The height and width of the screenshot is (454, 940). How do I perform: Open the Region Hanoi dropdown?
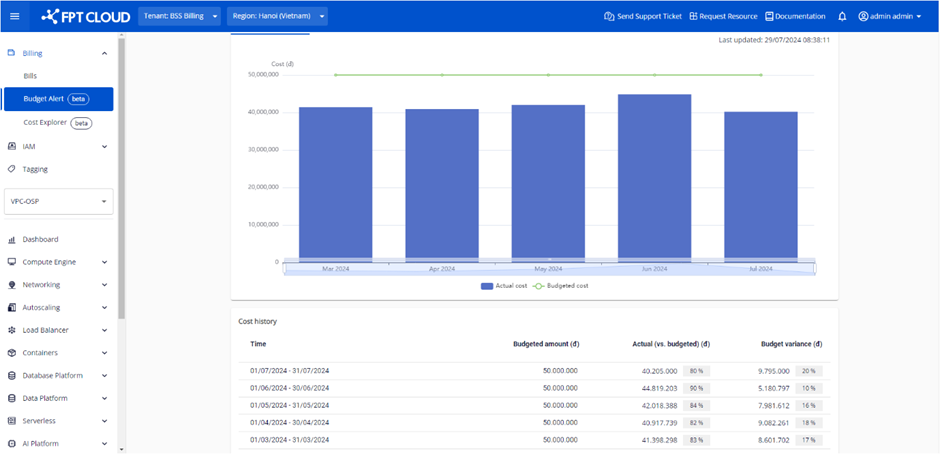(x=278, y=16)
